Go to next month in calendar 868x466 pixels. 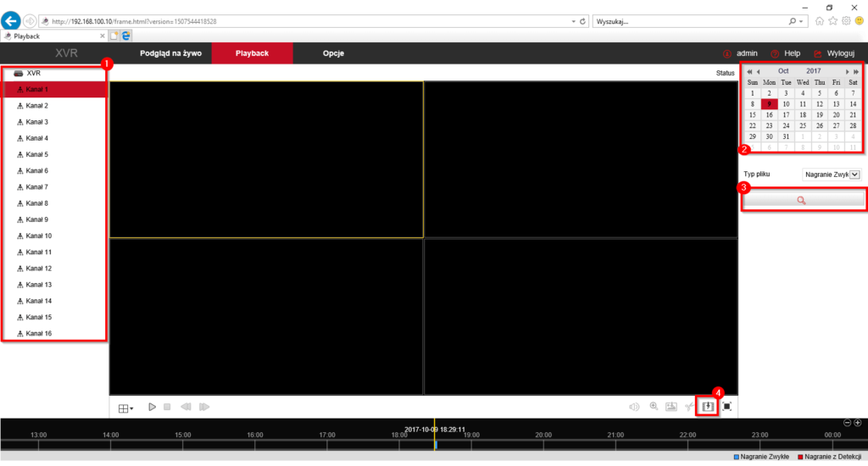[847, 71]
